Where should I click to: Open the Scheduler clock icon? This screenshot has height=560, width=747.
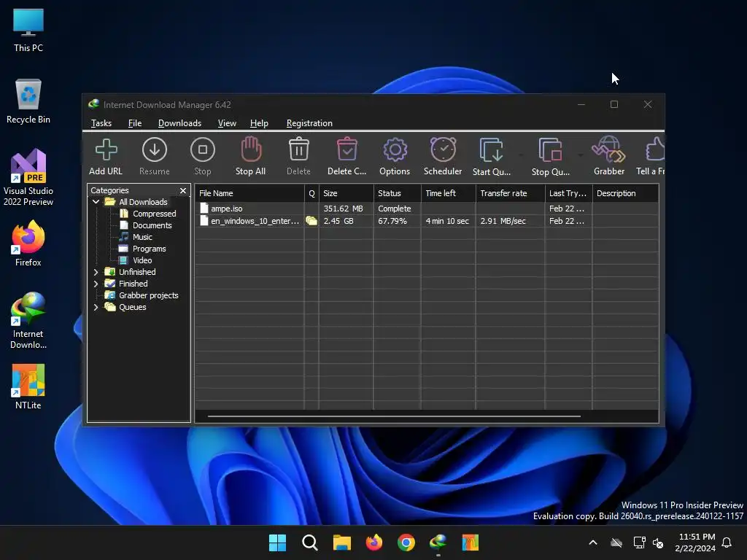tap(443, 156)
